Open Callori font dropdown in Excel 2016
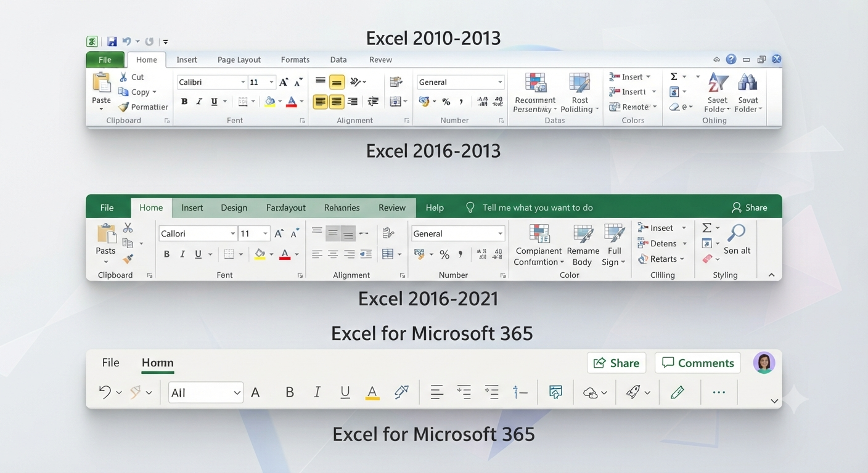This screenshot has height=473, width=868. click(x=232, y=233)
